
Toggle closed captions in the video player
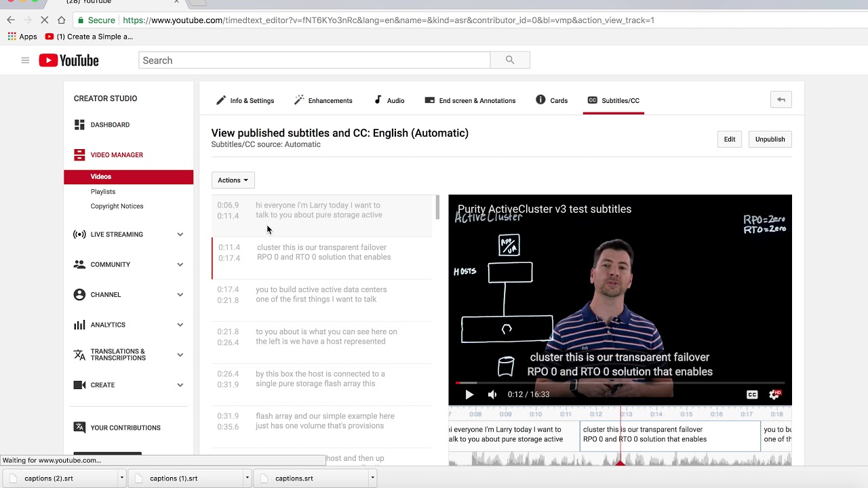(752, 394)
